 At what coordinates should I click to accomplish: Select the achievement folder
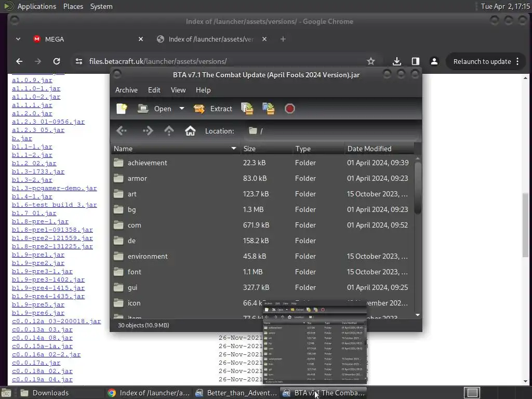click(262, 163)
